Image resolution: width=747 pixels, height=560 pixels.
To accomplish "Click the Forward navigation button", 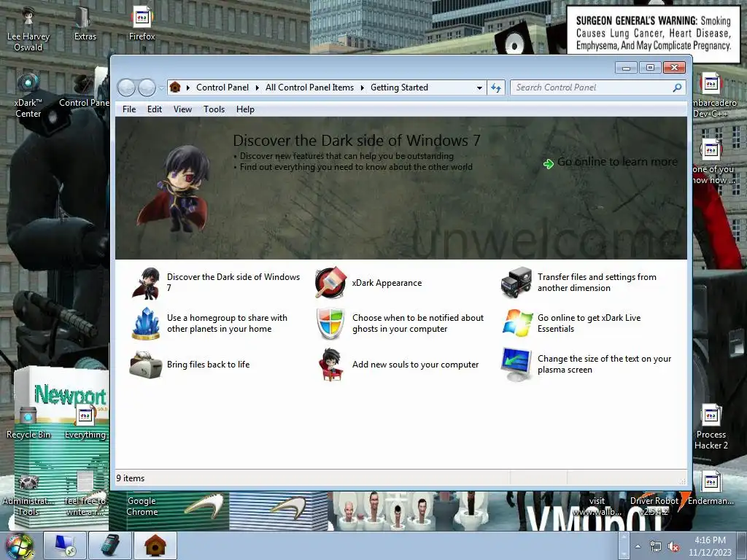I will (147, 87).
